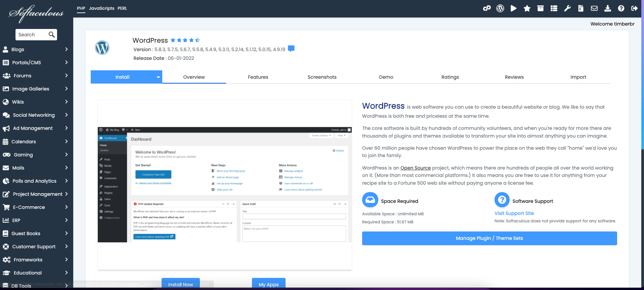Open the task list icon
644x290 pixels.
pyautogui.click(x=554, y=8)
